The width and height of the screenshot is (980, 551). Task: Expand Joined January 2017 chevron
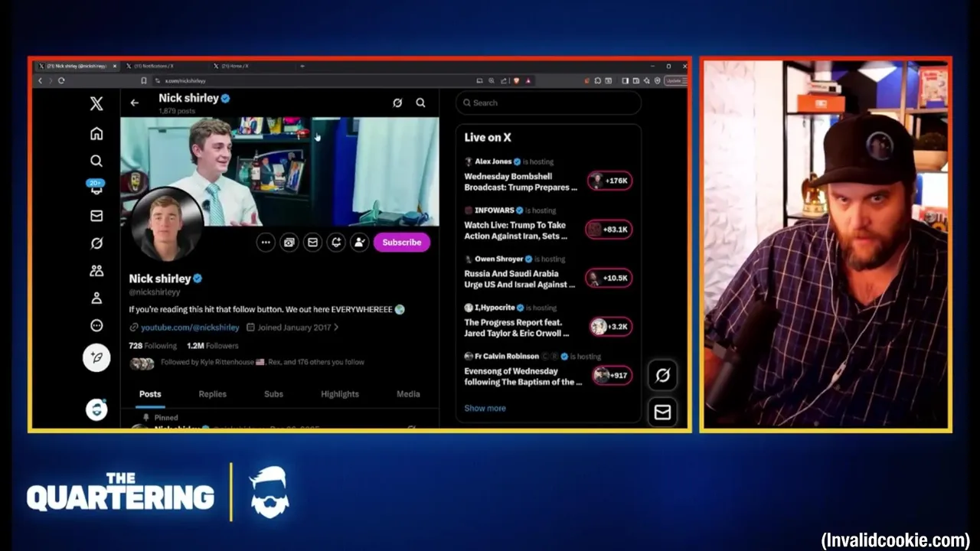pyautogui.click(x=336, y=328)
